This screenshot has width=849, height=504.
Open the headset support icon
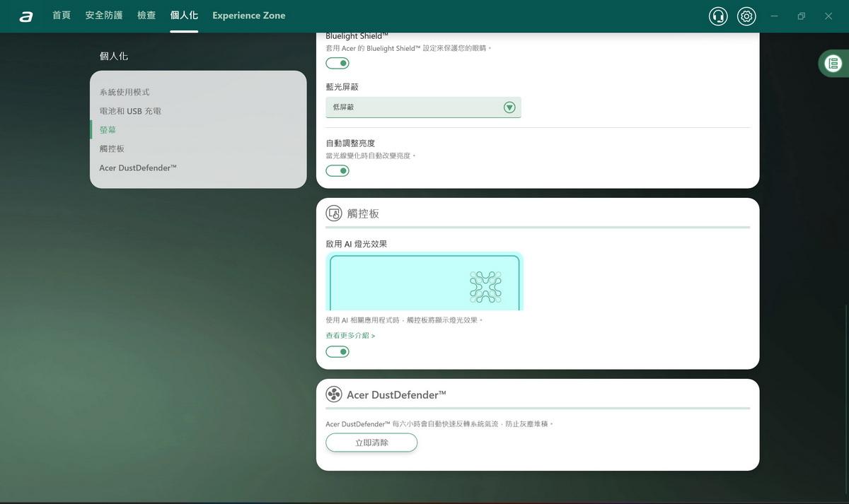pos(718,16)
